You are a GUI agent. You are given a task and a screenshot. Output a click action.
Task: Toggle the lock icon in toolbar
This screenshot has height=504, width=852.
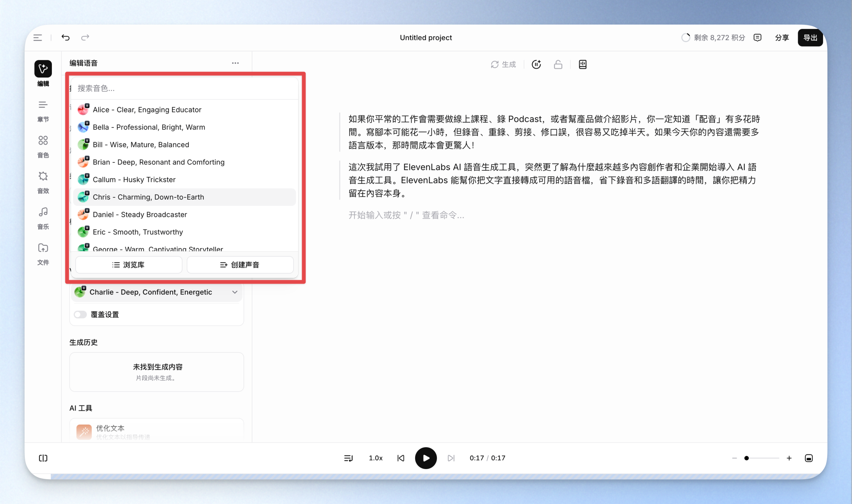click(558, 65)
